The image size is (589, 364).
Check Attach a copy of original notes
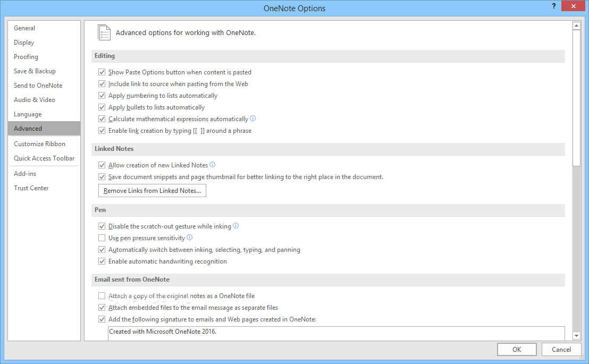(x=102, y=296)
